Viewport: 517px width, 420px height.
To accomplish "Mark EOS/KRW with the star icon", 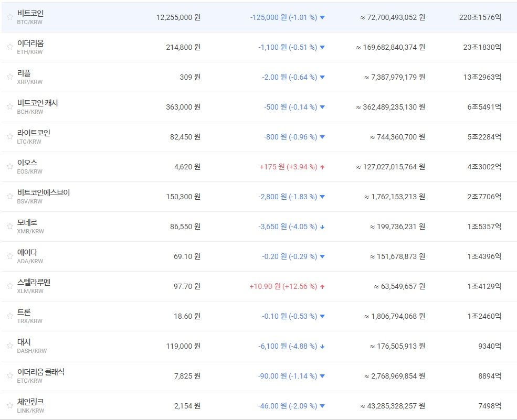I will pos(9,166).
